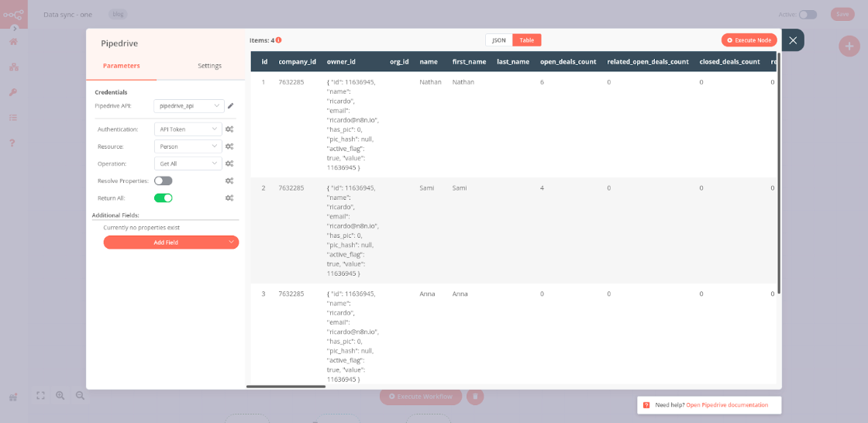
Task: Select the name cell Sami
Action: [x=427, y=188]
